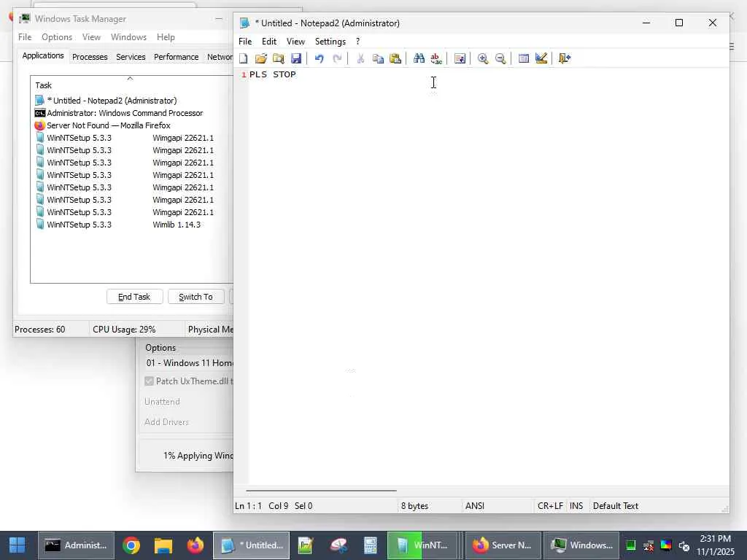This screenshot has height=560, width=747.
Task: Select Server Not Found — Mozilla Firefox task
Action: pyautogui.click(x=108, y=125)
